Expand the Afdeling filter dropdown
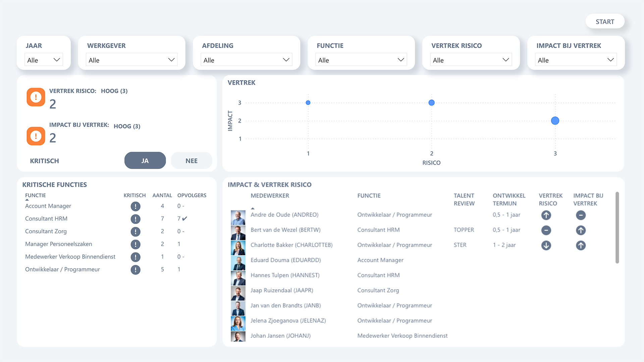The image size is (644, 362). pos(247,60)
